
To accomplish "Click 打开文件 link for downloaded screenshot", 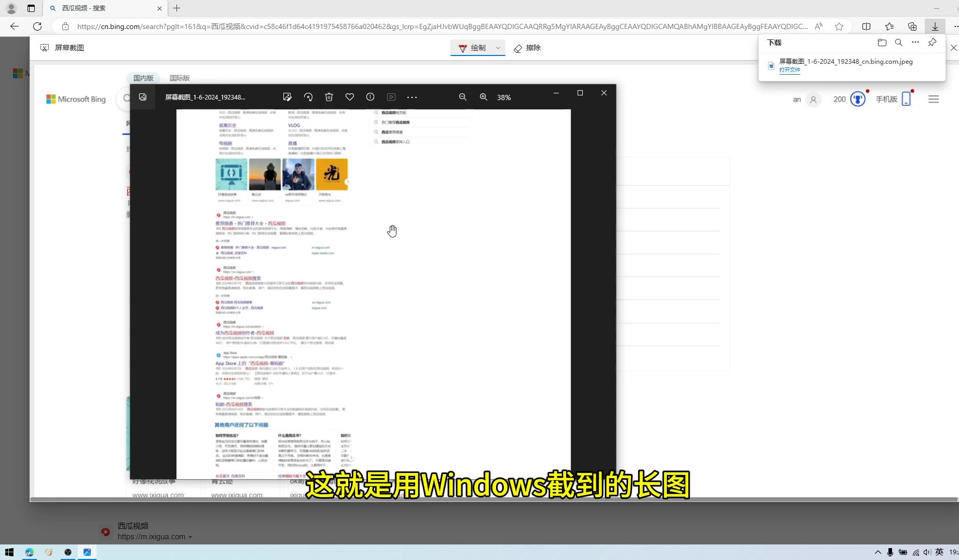I will tap(789, 70).
